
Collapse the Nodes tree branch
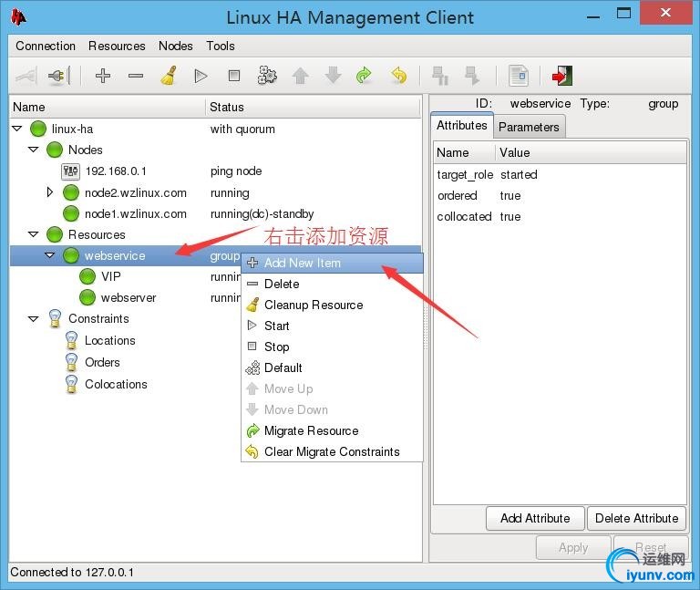[x=34, y=150]
